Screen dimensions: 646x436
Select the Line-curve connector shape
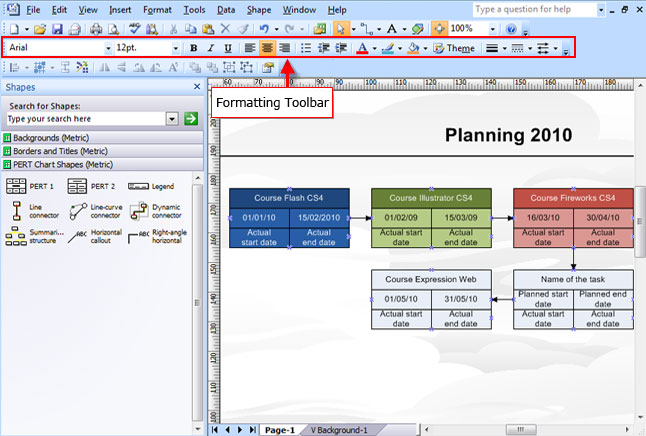pos(96,211)
